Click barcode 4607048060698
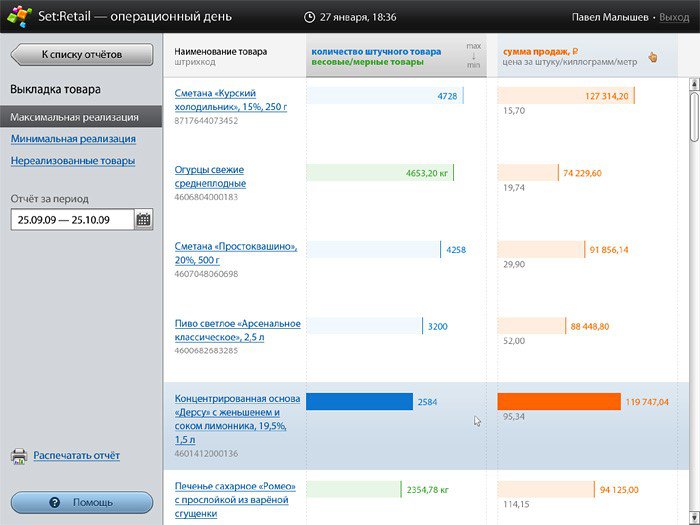Screen dimensions: 700x525 [206, 274]
